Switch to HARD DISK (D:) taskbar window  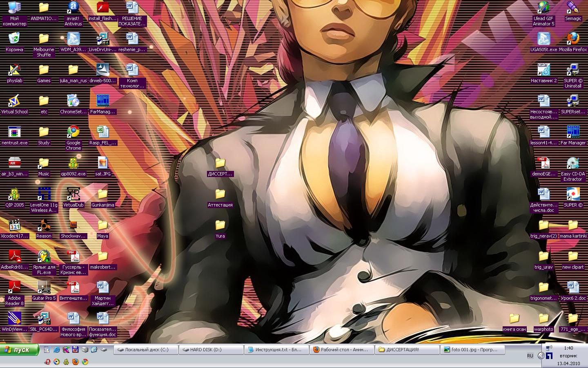click(x=211, y=350)
